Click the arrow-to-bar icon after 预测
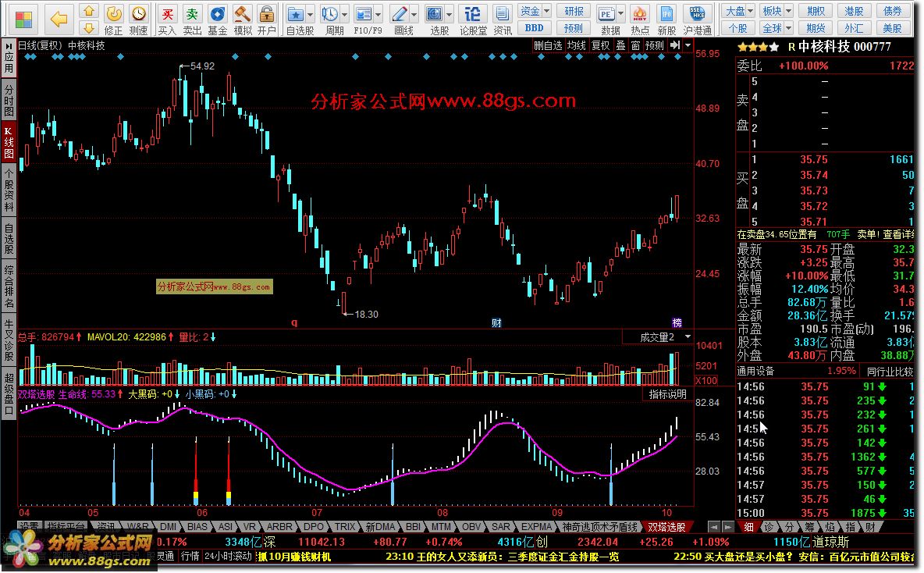Screen dimensions: 924x573 pyautogui.click(x=675, y=45)
